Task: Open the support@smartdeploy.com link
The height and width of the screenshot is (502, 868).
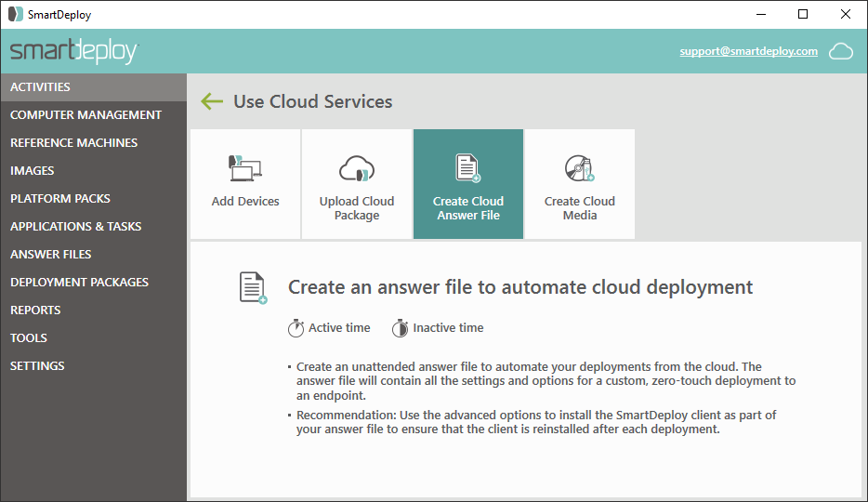Action: [748, 51]
